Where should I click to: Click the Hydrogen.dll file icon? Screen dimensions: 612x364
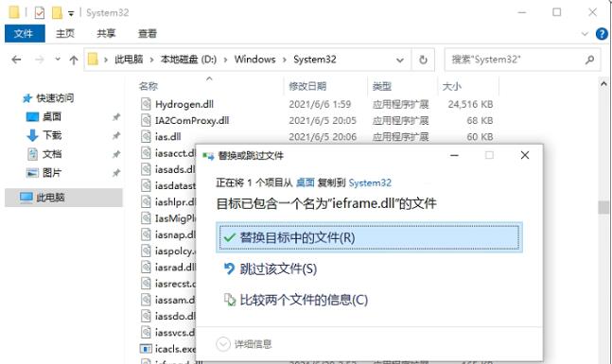coord(146,104)
